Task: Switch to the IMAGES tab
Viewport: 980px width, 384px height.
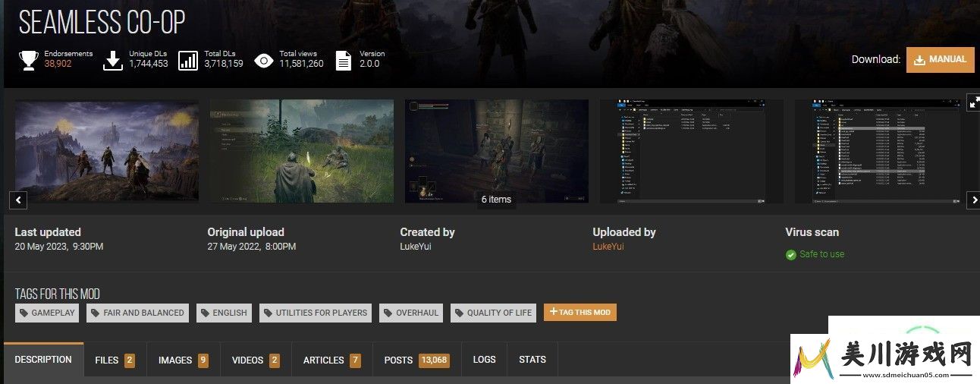Action: (184, 360)
